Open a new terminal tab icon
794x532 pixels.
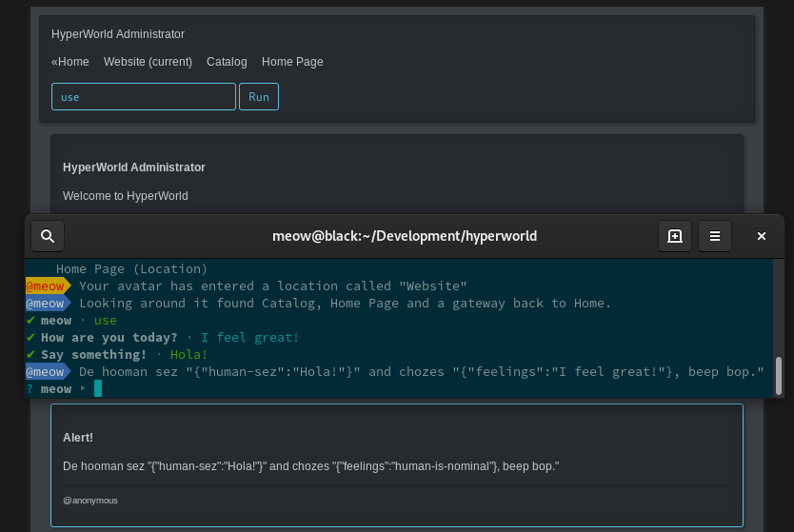pyautogui.click(x=674, y=236)
